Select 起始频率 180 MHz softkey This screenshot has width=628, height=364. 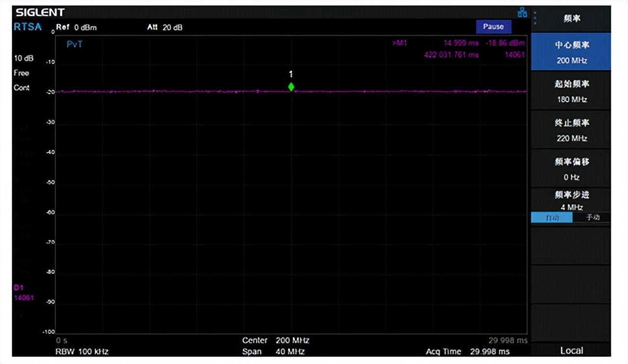click(x=571, y=91)
